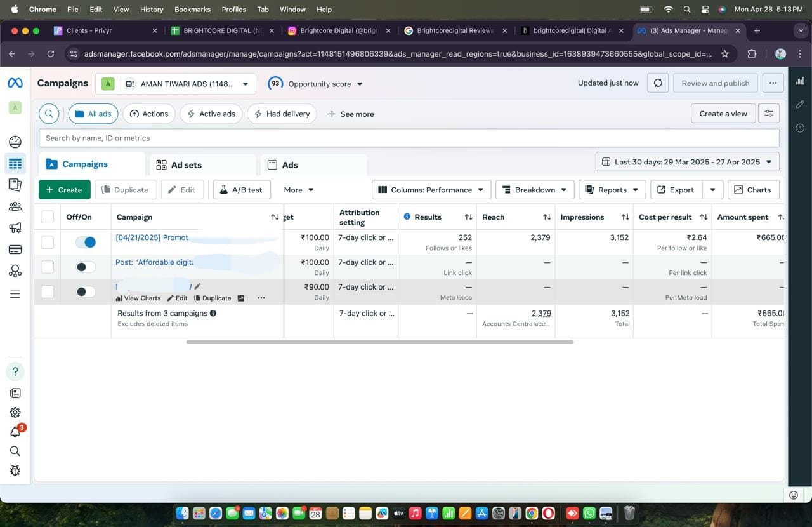Open the bug report icon in sidebar
812x527 pixels.
click(x=15, y=470)
